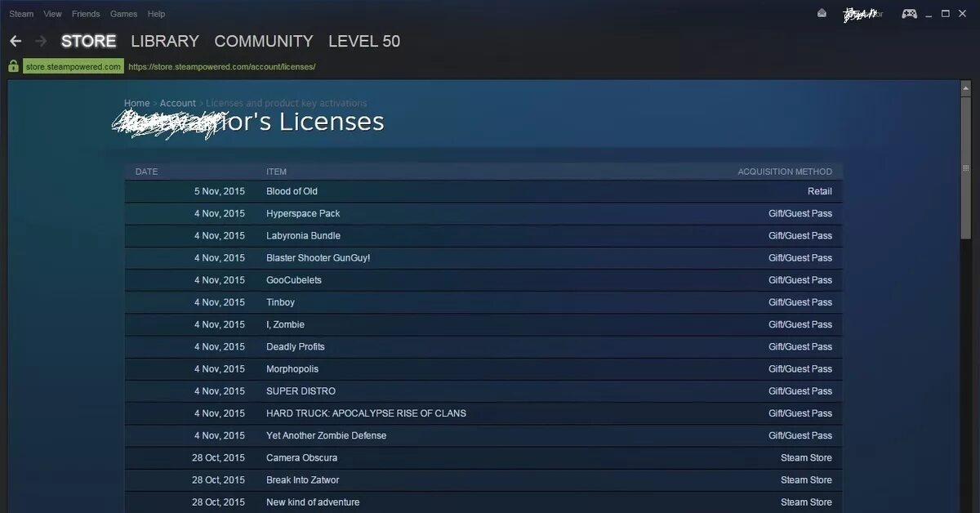
Task: Click Gift/Guest Pass in Hyperspace Pack row
Action: 800,213
